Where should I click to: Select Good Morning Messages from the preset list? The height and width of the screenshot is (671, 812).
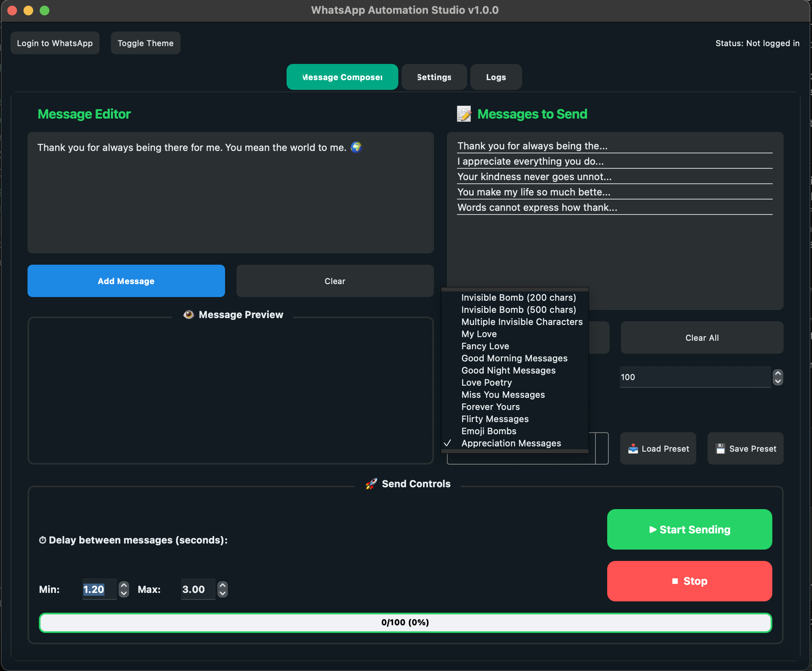click(514, 358)
